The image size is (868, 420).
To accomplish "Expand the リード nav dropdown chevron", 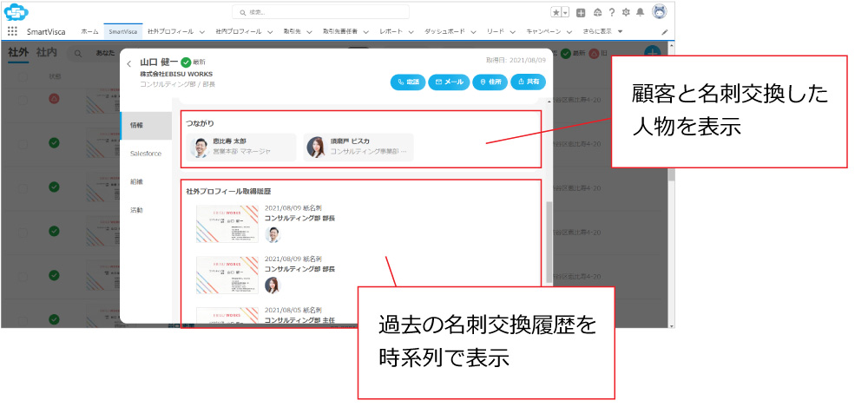I will pyautogui.click(x=513, y=32).
